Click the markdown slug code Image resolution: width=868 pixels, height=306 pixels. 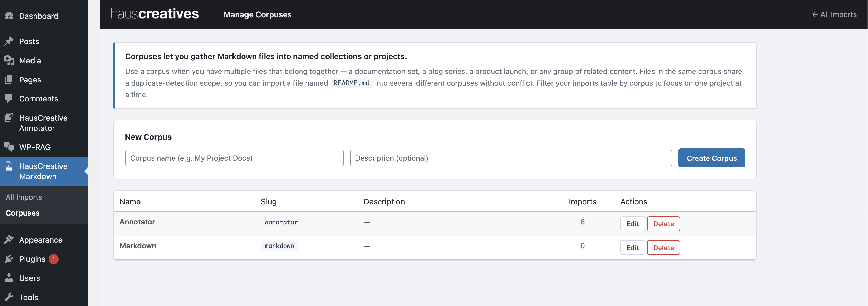pos(279,246)
